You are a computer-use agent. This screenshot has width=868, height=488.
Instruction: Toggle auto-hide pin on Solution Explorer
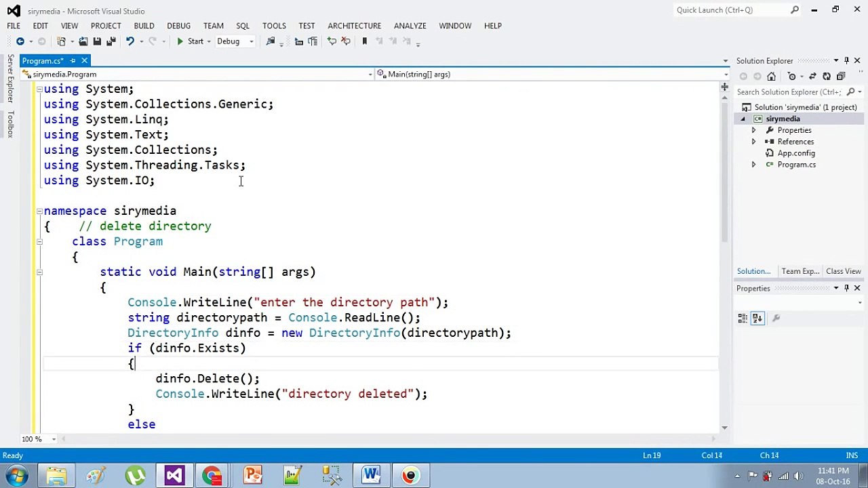pos(846,61)
